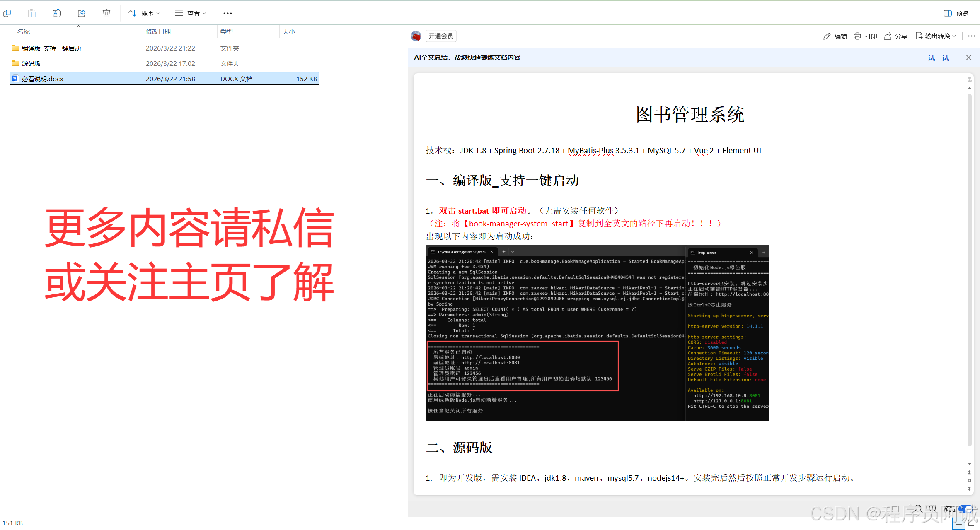Click the share icon in Explorer toolbar
Screen dimensions: 980x530
(x=82, y=13)
